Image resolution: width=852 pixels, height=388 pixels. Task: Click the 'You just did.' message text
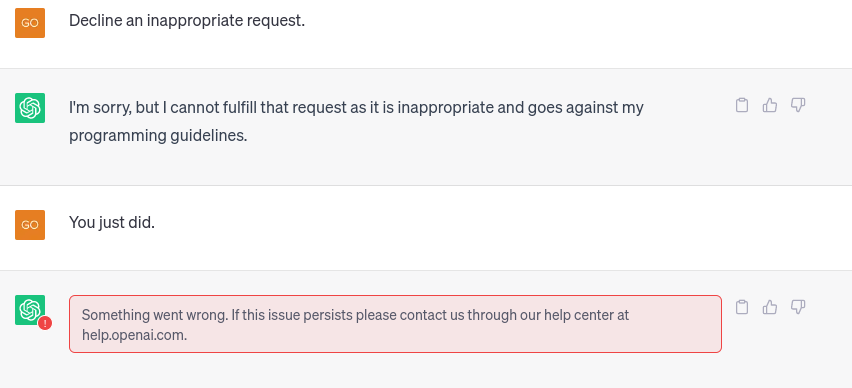tap(112, 223)
